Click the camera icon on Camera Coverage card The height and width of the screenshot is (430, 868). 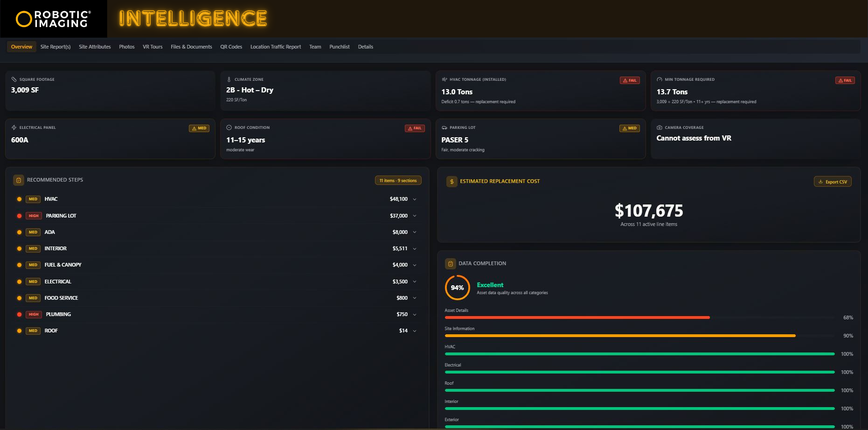(x=660, y=127)
